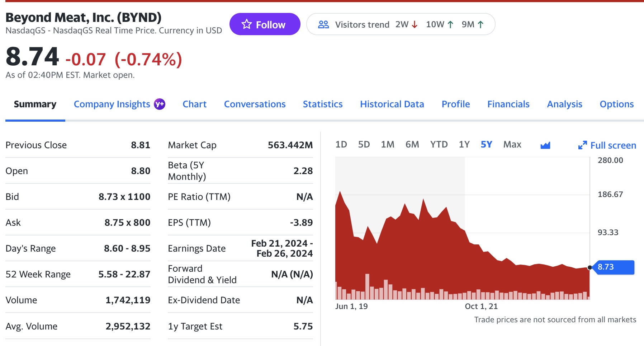The image size is (644, 346).
Task: Select the 1D chart range
Action: click(x=341, y=145)
